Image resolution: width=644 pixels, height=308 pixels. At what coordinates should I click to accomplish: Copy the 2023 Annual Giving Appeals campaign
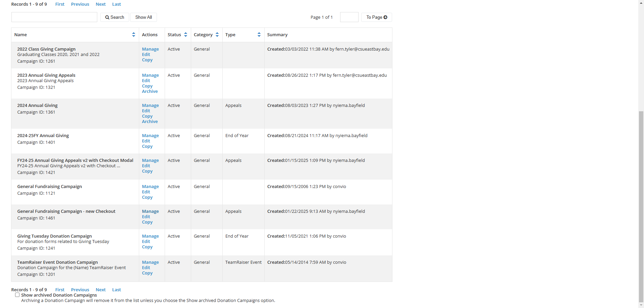click(x=147, y=86)
